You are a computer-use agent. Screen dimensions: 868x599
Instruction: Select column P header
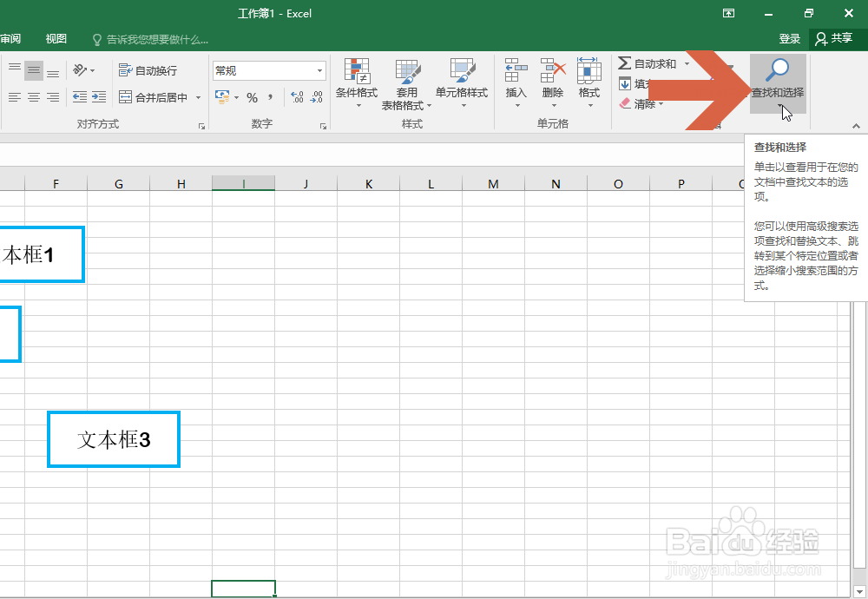coord(681,184)
